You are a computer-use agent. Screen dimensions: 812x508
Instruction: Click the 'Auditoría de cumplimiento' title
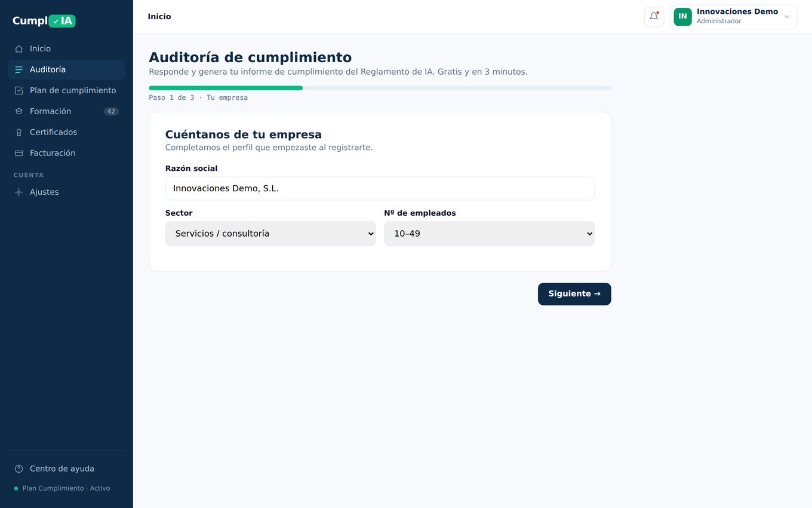[250, 57]
